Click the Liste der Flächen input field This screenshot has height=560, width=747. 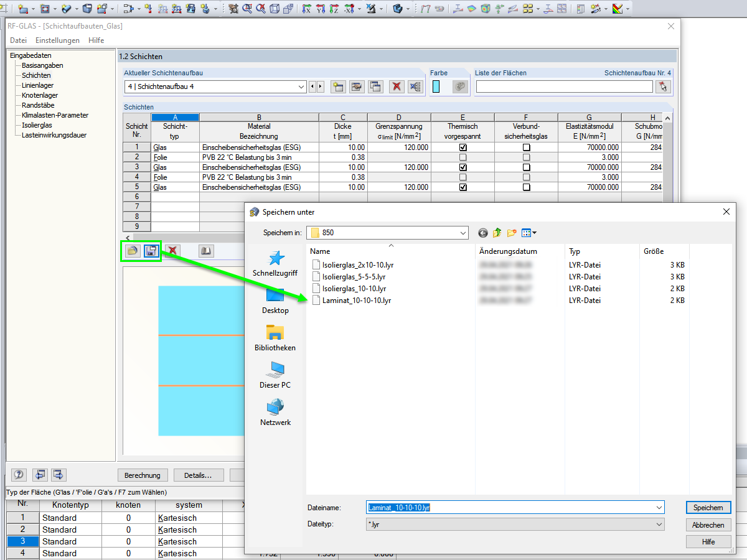(x=565, y=86)
